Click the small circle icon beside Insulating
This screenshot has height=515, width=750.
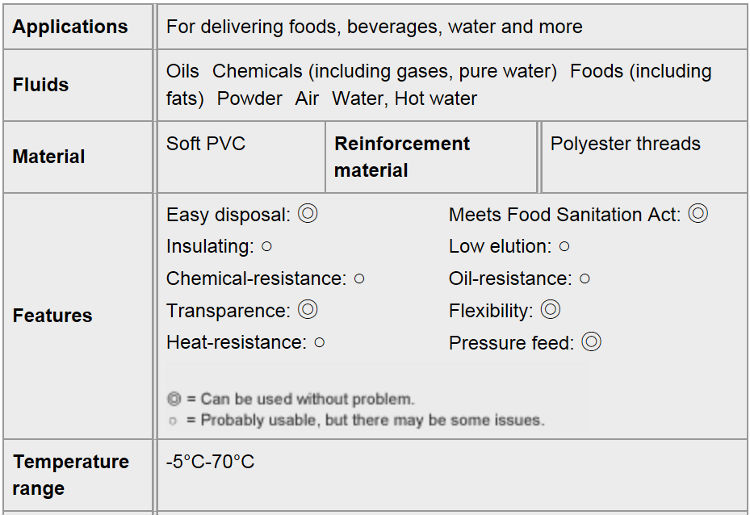tap(267, 247)
